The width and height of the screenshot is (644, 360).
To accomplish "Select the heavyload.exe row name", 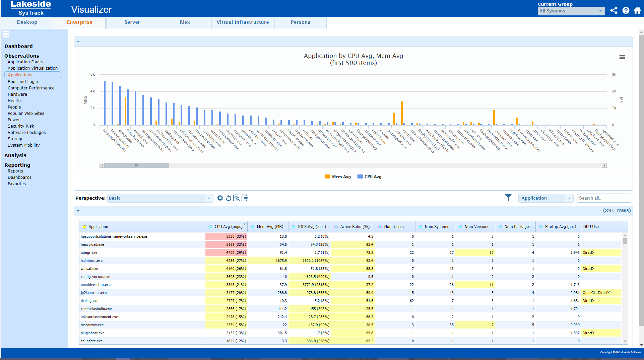I will click(x=92, y=245).
